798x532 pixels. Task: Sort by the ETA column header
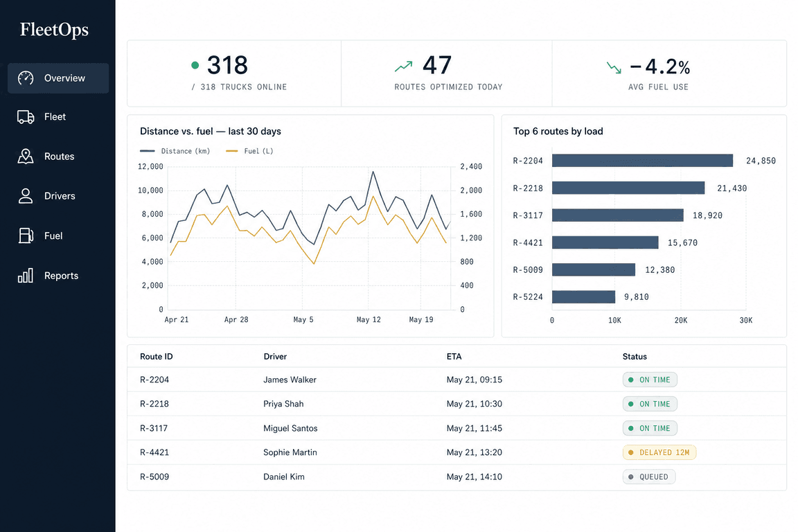click(x=454, y=356)
